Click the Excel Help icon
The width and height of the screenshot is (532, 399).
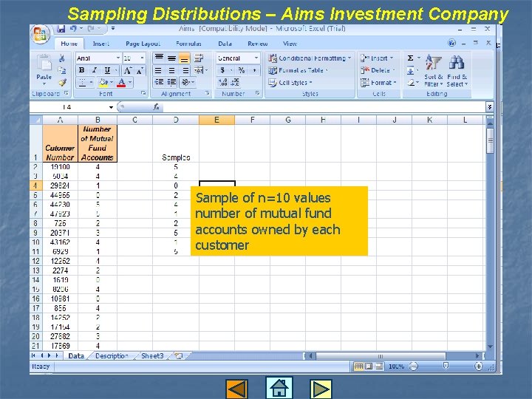[451, 43]
